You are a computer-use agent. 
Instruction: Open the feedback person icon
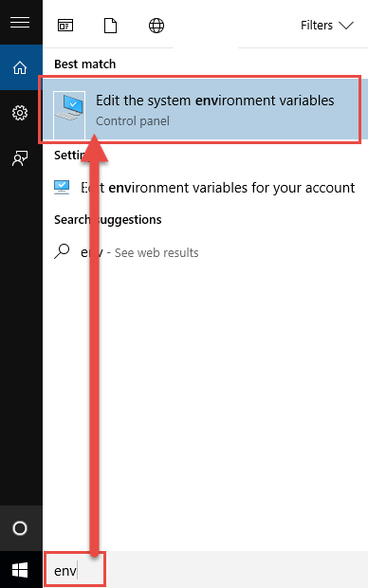click(20, 158)
